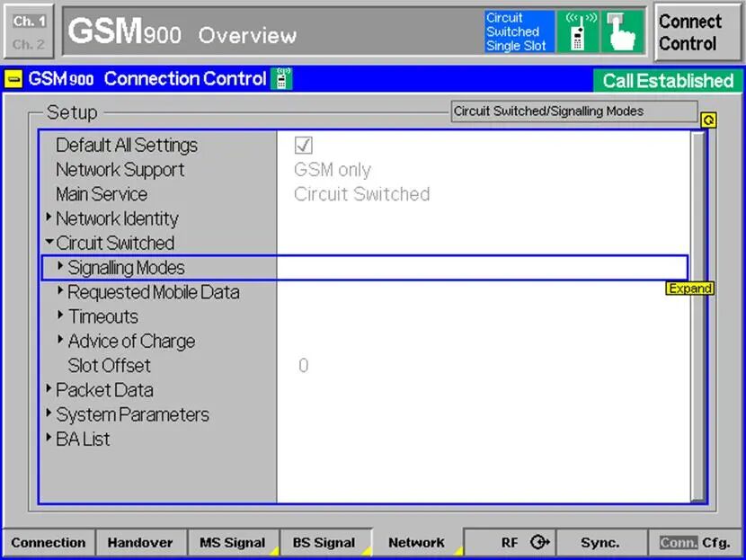This screenshot has width=746, height=560.
Task: Select the Ch. 1 channel indicator
Action: [x=29, y=21]
